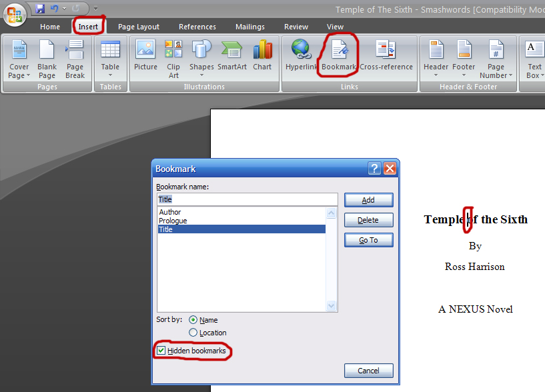The height and width of the screenshot is (392, 545).
Task: Expand the Header dropdown menu
Action: point(436,59)
